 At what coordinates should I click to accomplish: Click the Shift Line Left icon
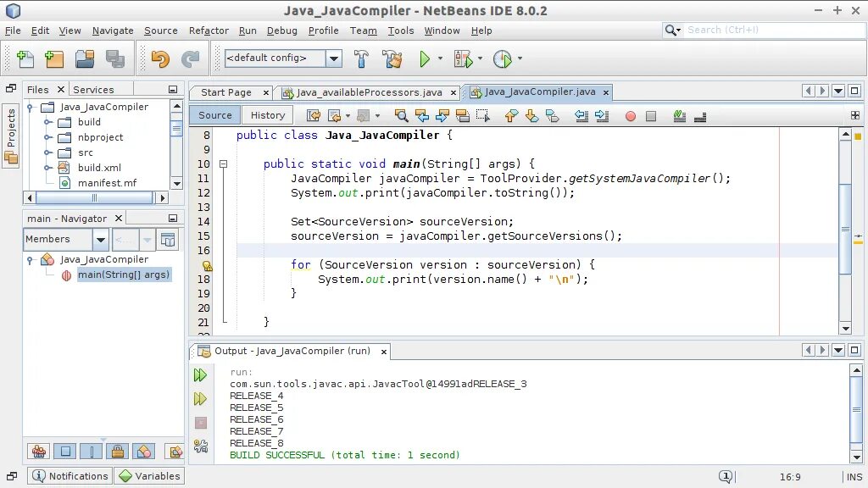(x=581, y=115)
